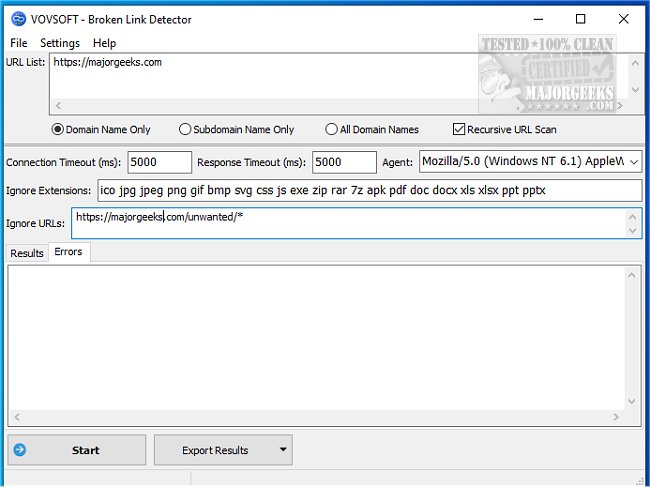Open the Help menu

pyautogui.click(x=104, y=43)
